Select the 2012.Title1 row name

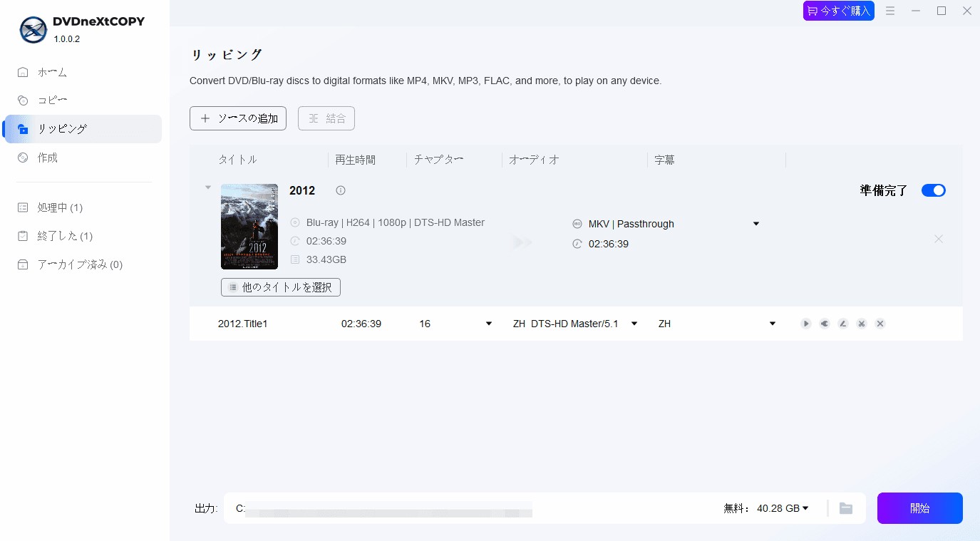(243, 324)
